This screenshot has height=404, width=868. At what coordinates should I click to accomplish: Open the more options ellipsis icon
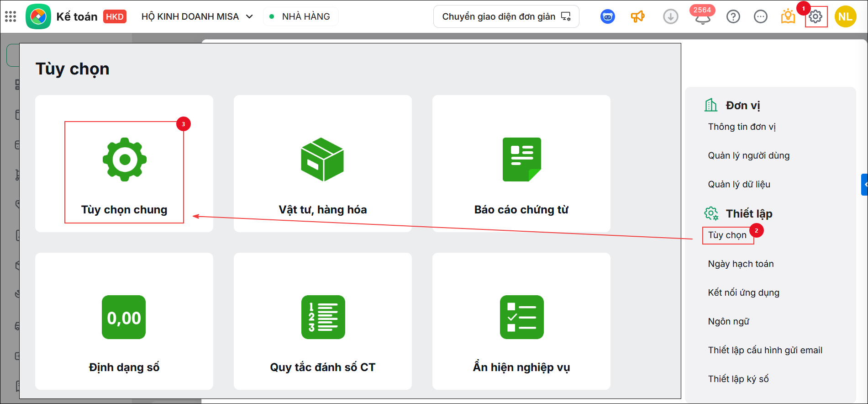[761, 17]
